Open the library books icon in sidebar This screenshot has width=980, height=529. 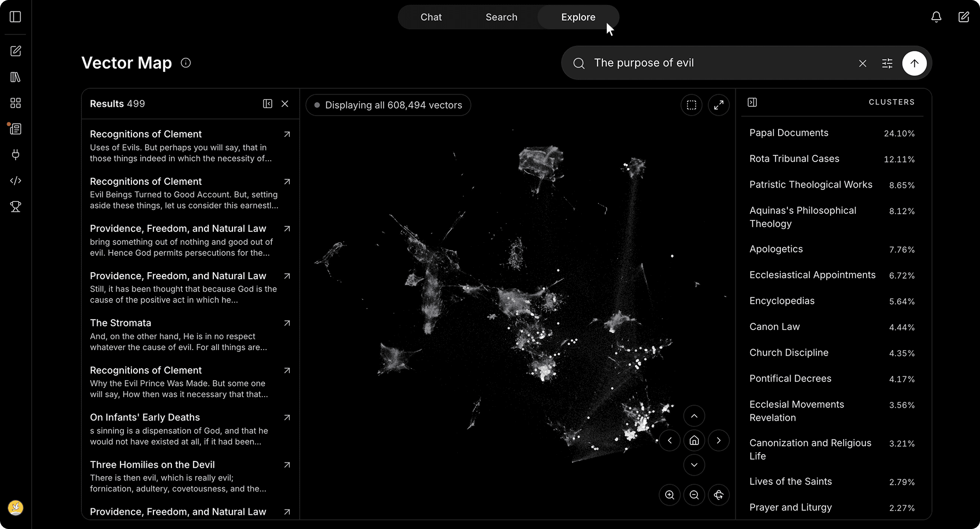(15, 77)
